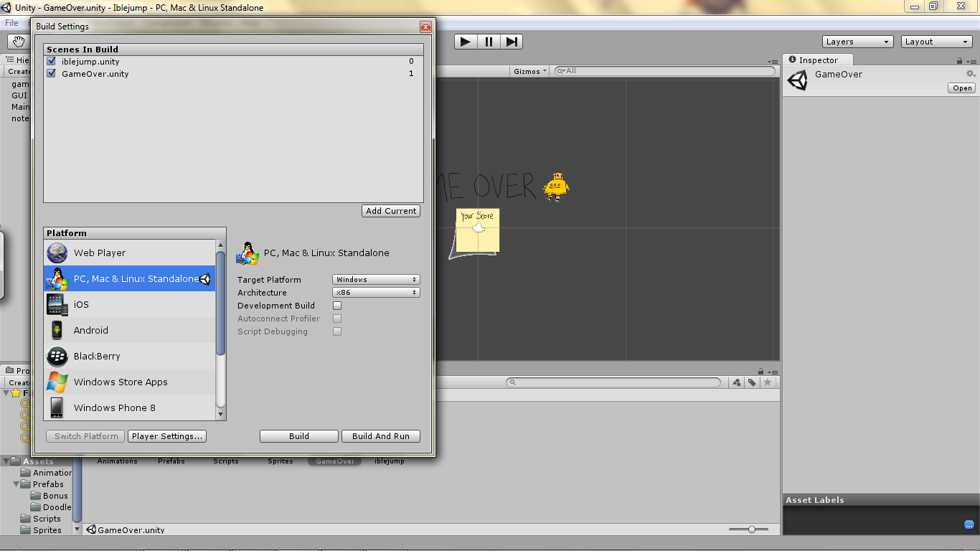980x551 pixels.
Task: Click the iOS device platform icon
Action: (57, 304)
